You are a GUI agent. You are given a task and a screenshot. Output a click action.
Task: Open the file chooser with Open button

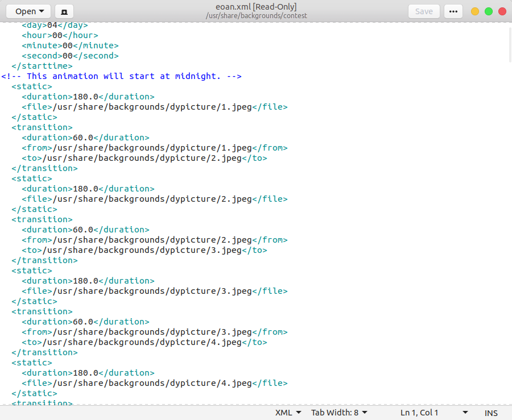(x=28, y=11)
